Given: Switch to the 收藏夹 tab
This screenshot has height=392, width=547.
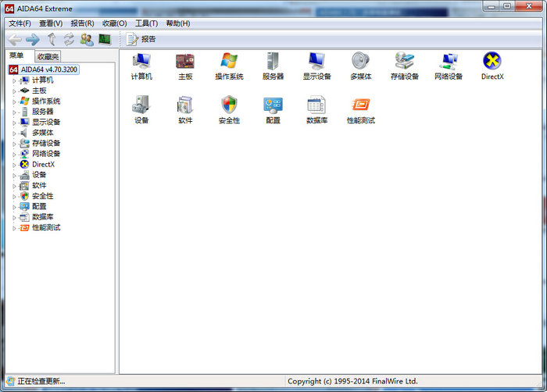Looking at the screenshot, I should pos(48,56).
